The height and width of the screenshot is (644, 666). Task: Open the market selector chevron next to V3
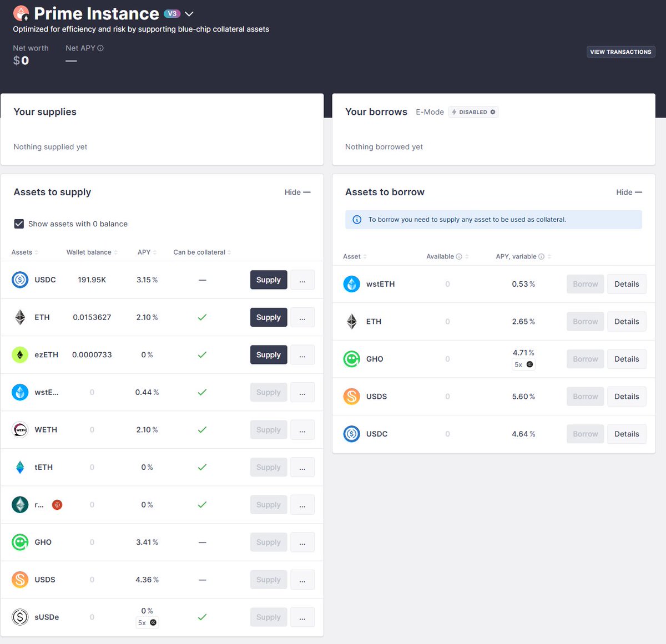(189, 14)
